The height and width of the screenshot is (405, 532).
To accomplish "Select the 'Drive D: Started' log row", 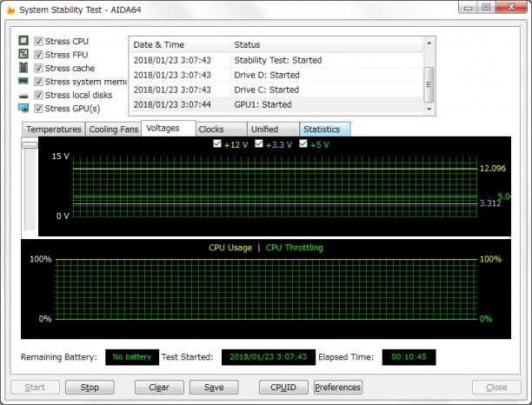I will (x=276, y=75).
